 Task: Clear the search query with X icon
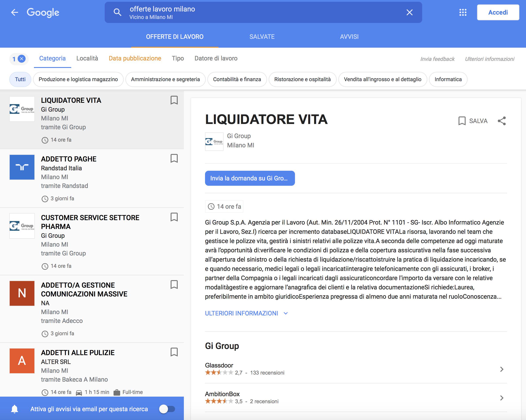409,12
